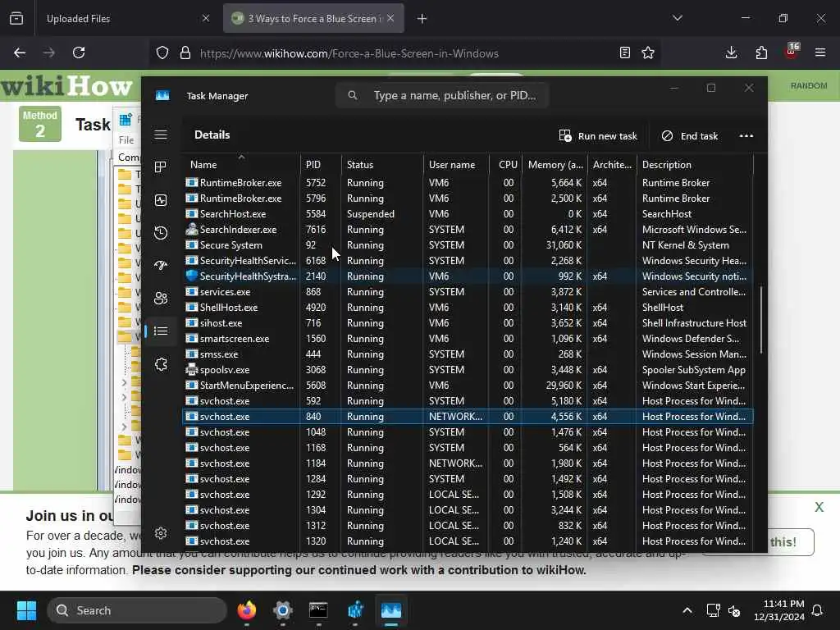Screen dimensions: 840x630
Task: Click End task button
Action: [x=689, y=136]
